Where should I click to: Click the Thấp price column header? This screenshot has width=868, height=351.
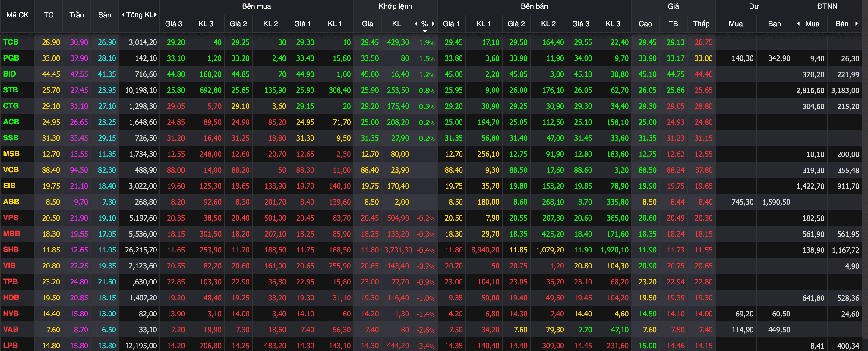click(701, 24)
